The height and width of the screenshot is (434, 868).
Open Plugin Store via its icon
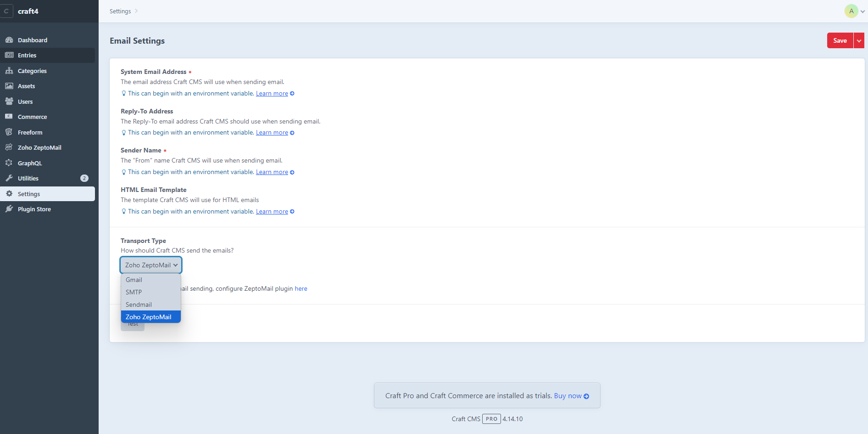[x=9, y=209]
